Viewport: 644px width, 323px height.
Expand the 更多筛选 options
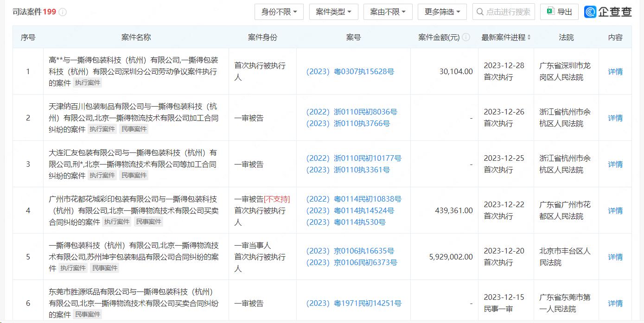[442, 12]
